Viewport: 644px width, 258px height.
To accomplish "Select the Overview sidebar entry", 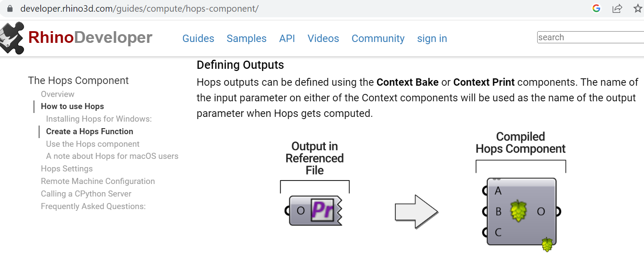I will [x=58, y=94].
